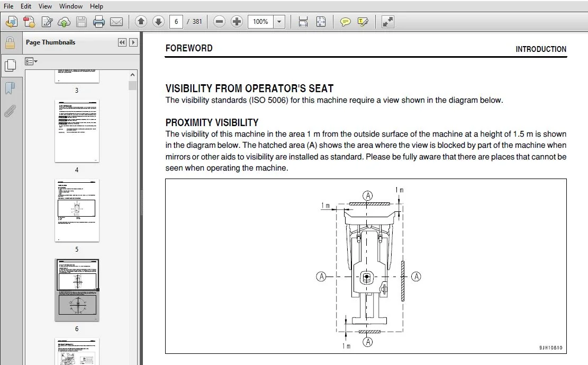Viewport: 588px width, 365px height.
Task: Collapse thumbnails panel with double-arrow button
Action: [122, 42]
